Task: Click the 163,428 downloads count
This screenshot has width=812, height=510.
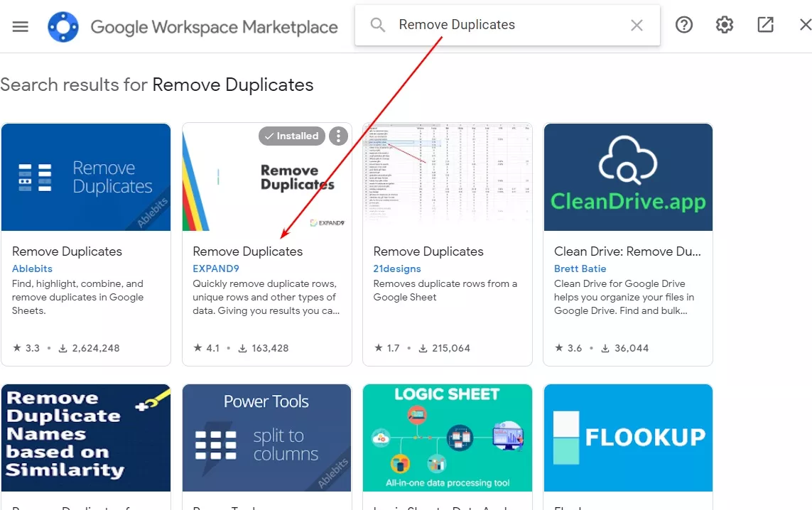Action: 263,348
